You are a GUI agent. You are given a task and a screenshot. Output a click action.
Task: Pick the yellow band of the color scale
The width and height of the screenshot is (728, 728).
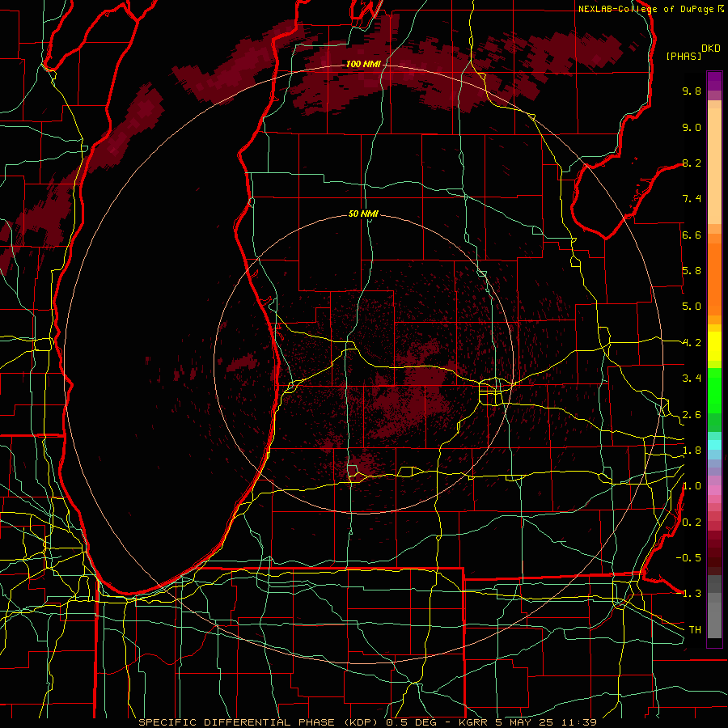pyautogui.click(x=714, y=346)
